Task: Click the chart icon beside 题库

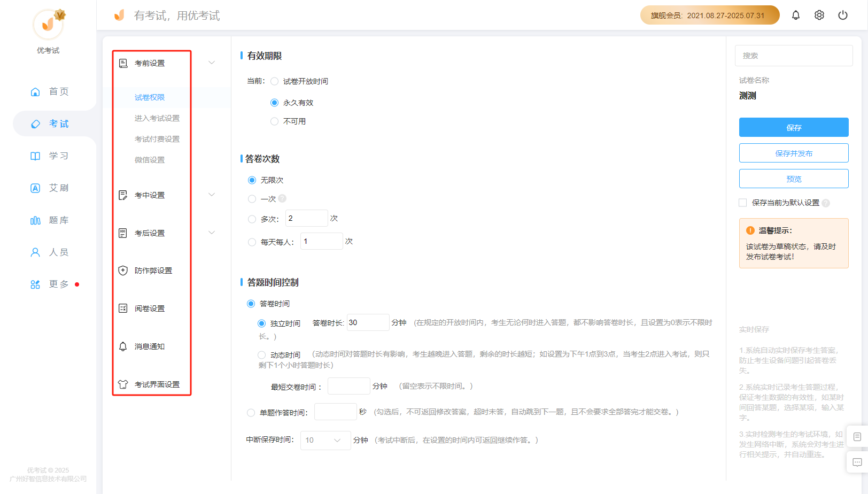Action: pyautogui.click(x=35, y=220)
